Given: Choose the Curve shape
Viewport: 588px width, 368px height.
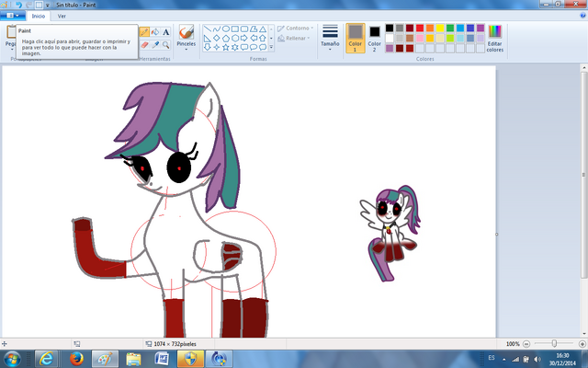Looking at the screenshot, I should point(217,29).
